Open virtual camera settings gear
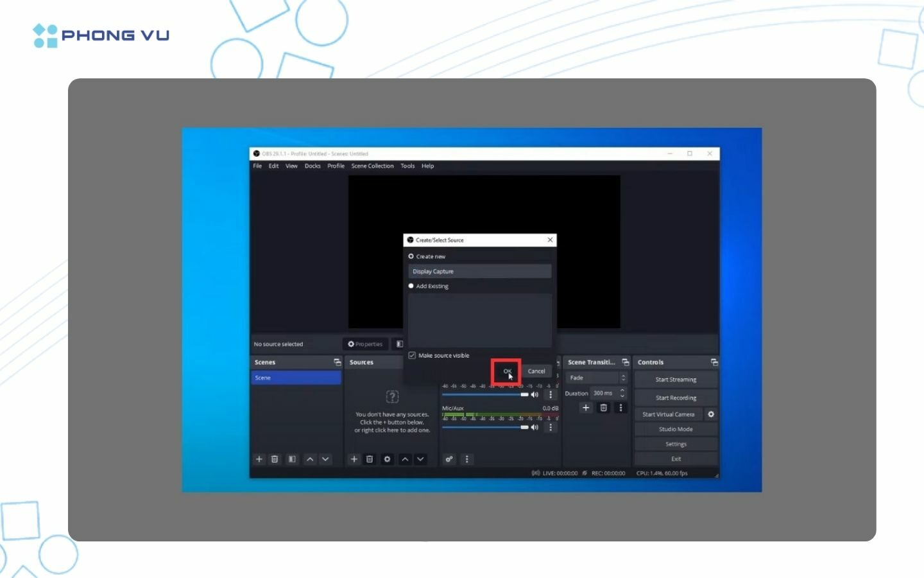Image resolution: width=924 pixels, height=578 pixels. click(x=711, y=414)
